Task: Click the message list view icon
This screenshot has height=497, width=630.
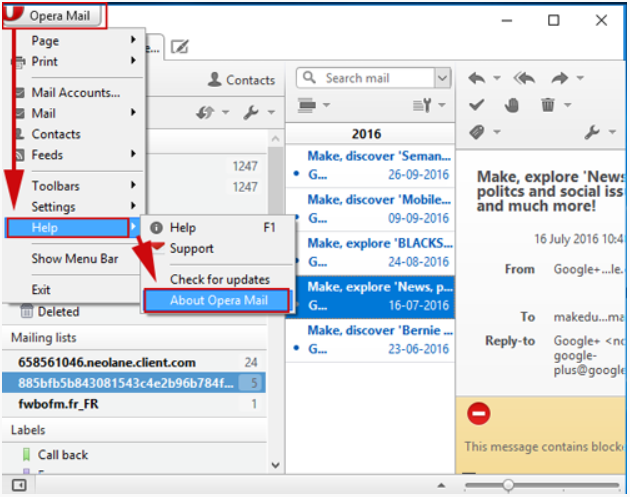Action: (307, 105)
